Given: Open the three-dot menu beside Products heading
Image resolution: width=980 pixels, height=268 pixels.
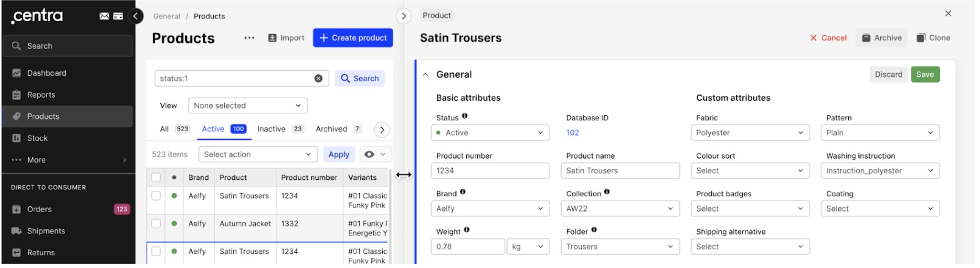Looking at the screenshot, I should (249, 38).
